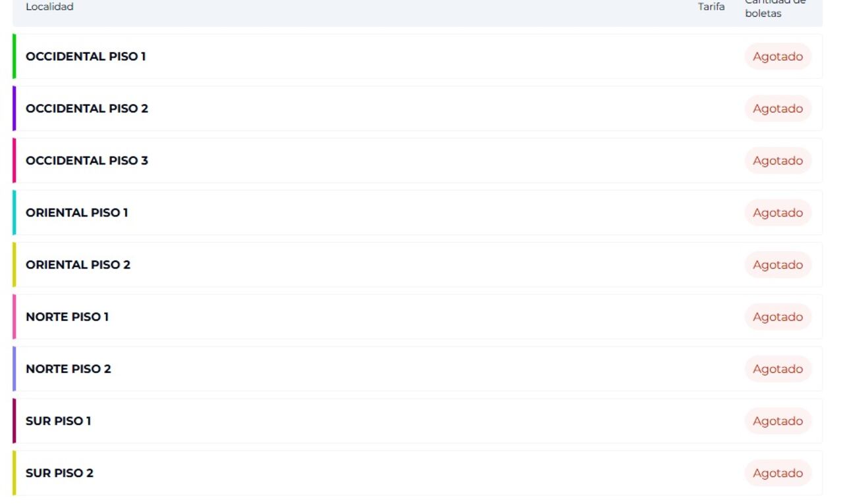
Task: Select the ORIENTAL PISO 1 locality name
Action: pyautogui.click(x=76, y=213)
